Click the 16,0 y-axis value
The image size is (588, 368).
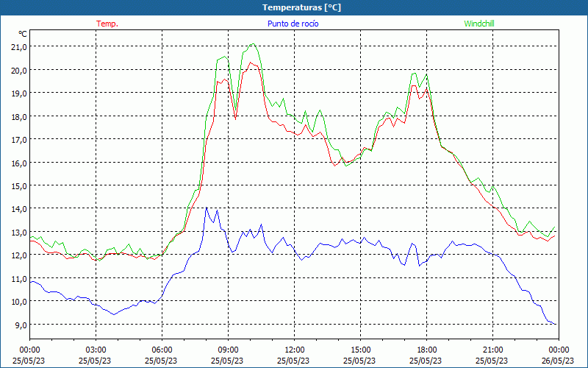point(20,163)
